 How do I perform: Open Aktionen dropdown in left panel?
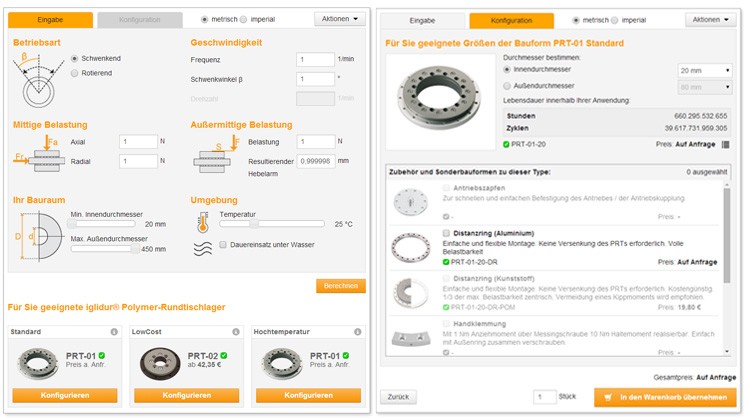click(x=340, y=19)
